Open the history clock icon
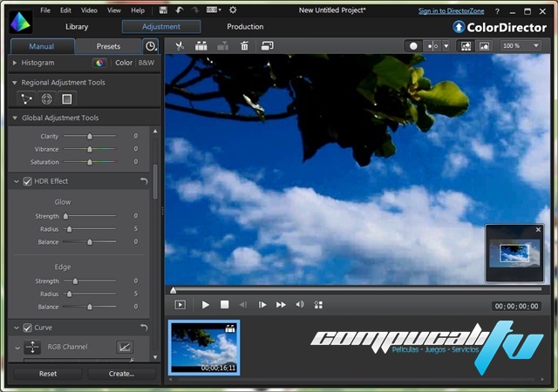Viewport: 558px width, 392px height. point(151,46)
